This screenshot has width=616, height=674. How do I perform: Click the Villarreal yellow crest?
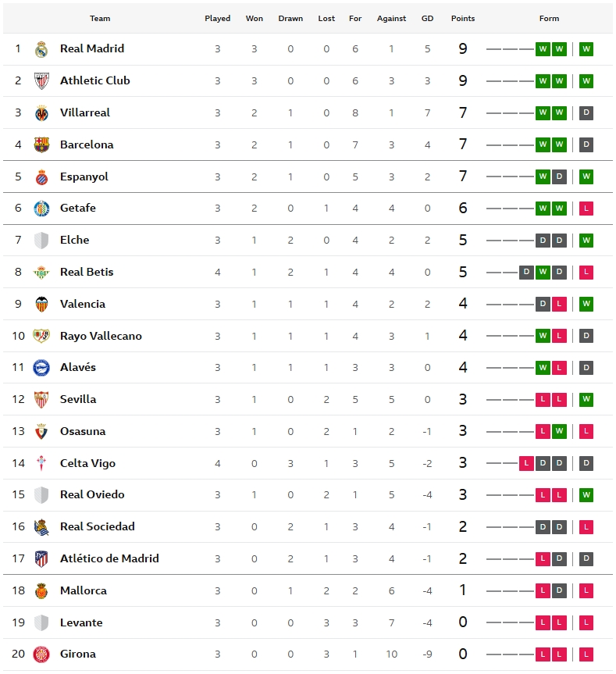41,113
